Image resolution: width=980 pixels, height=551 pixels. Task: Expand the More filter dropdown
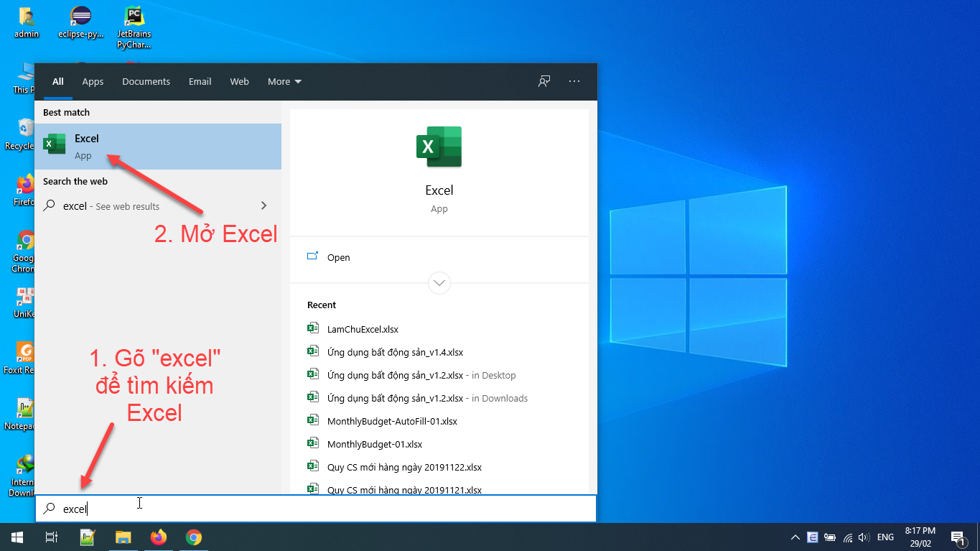click(284, 81)
